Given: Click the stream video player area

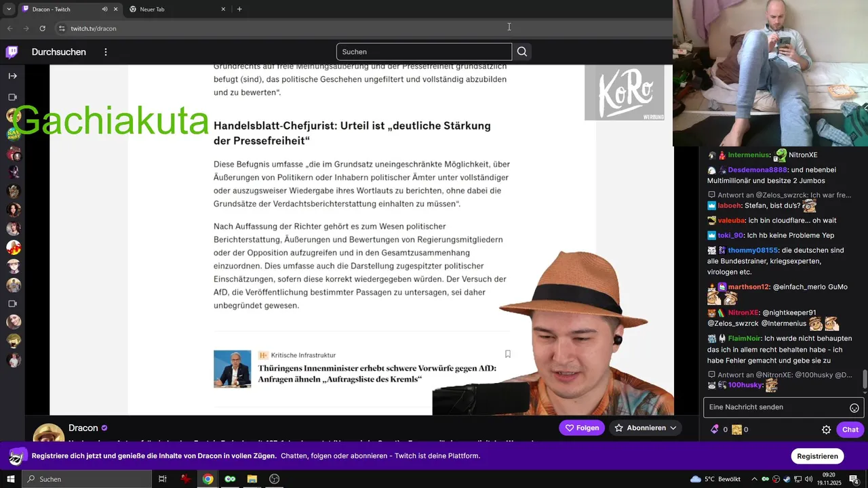Looking at the screenshot, I should [361, 240].
